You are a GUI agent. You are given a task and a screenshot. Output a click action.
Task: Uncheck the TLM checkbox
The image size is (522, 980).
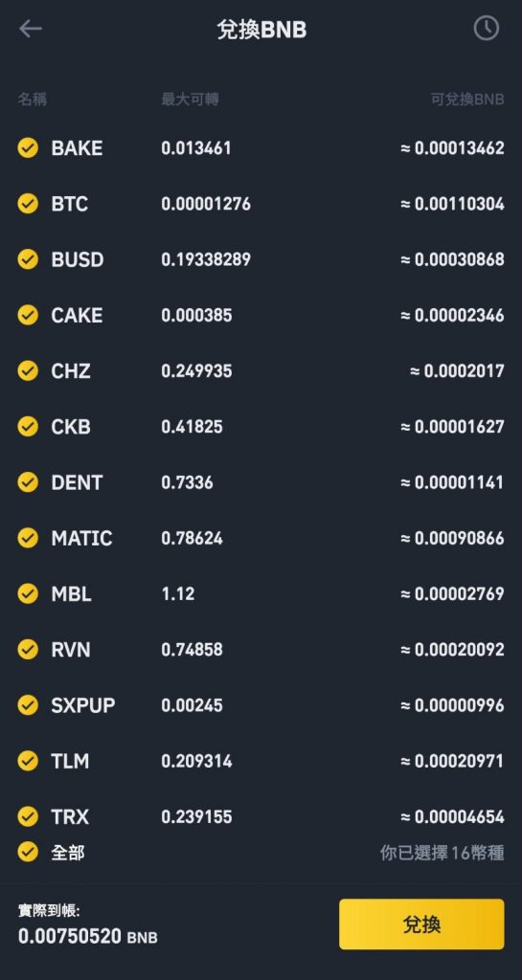(x=28, y=761)
